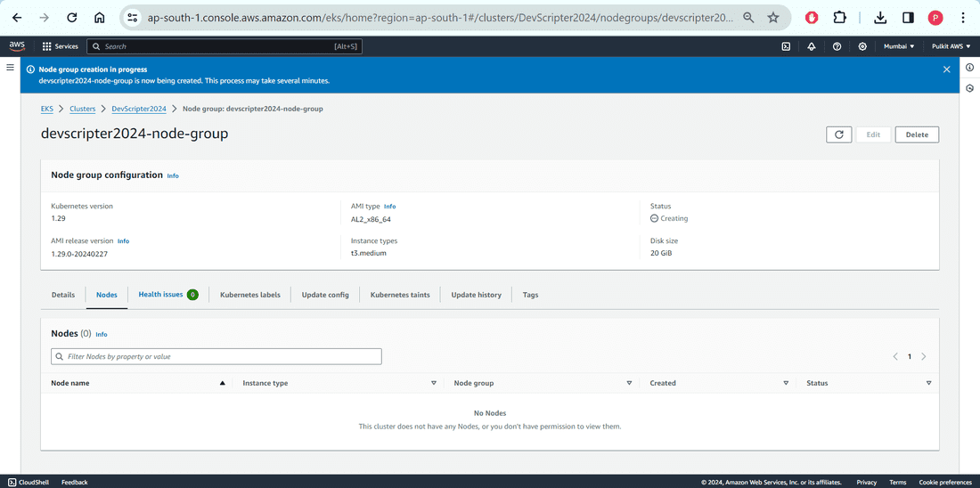
Task: Open the Services grid menu
Action: [60, 46]
